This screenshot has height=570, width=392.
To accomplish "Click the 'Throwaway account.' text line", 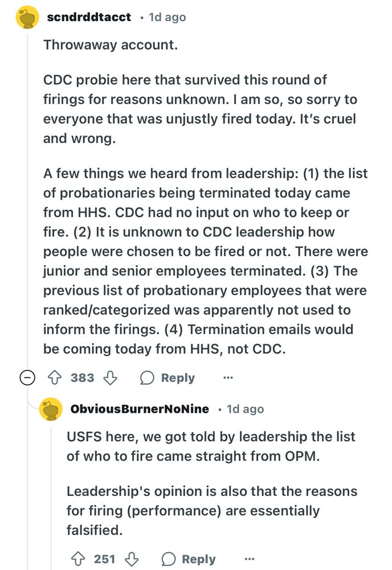I will pos(111,45).
